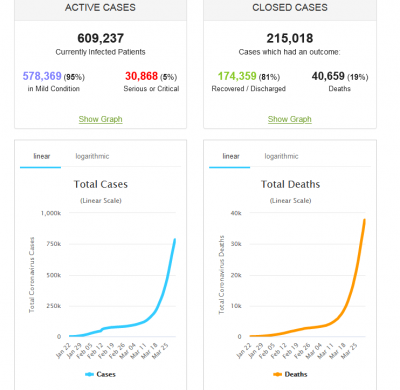Click 250k axis label on Cases chart
The width and height of the screenshot is (400, 390).
[54, 306]
